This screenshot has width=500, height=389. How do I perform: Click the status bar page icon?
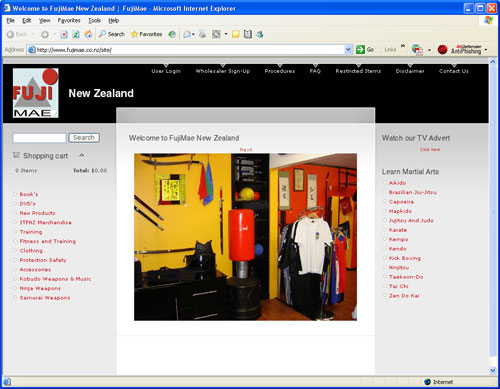pos(7,382)
